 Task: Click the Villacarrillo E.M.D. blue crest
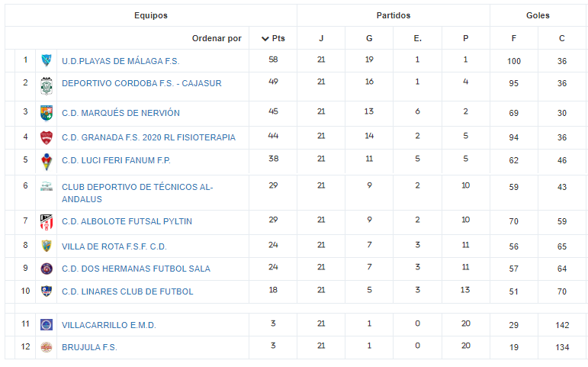click(x=47, y=324)
